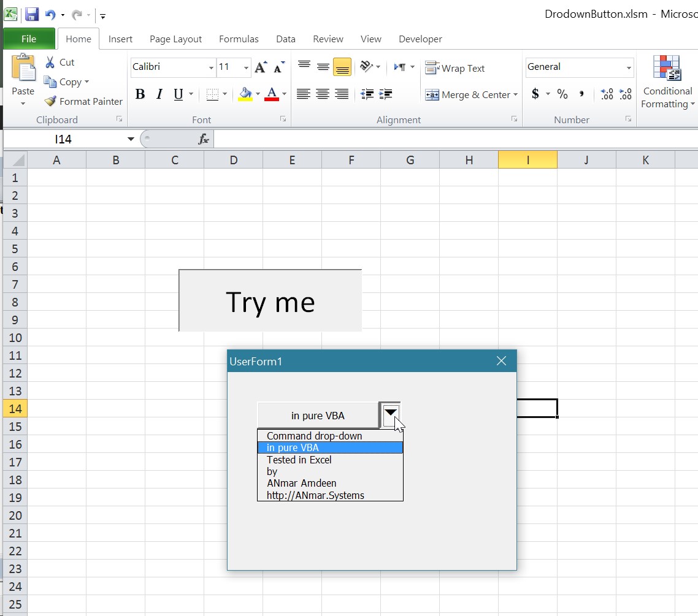698x616 pixels.
Task: Toggle Italic text formatting
Action: pyautogui.click(x=159, y=94)
